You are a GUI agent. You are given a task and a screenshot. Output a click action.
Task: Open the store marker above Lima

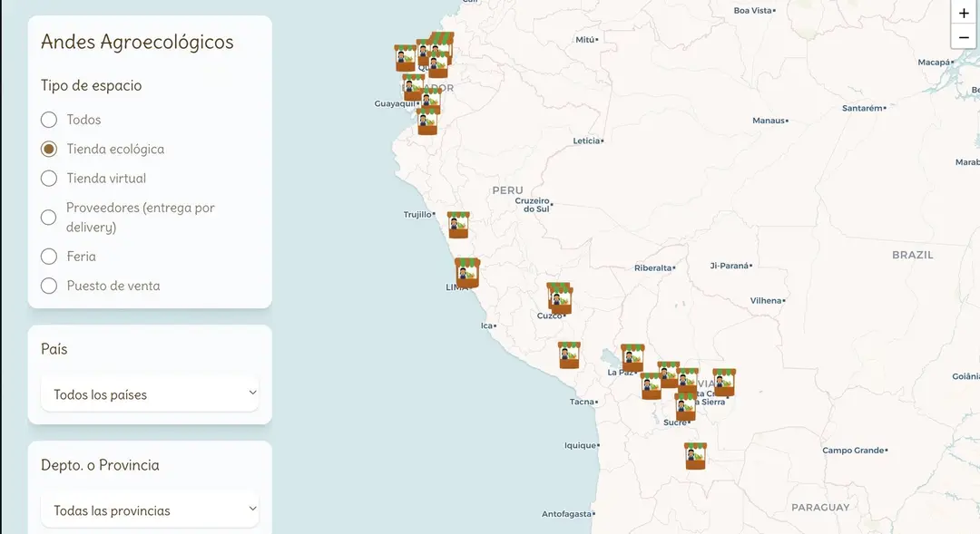pos(467,272)
